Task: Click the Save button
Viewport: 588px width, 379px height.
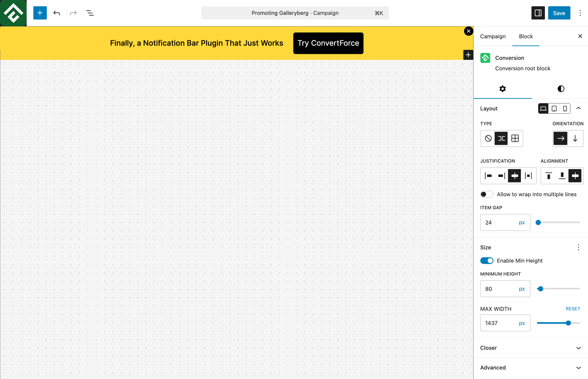Action: [559, 13]
